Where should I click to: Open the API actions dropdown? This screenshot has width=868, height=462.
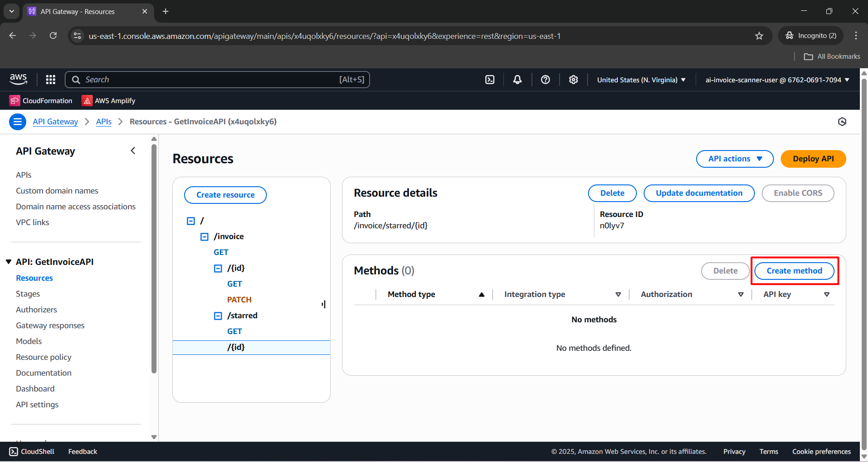click(x=735, y=159)
